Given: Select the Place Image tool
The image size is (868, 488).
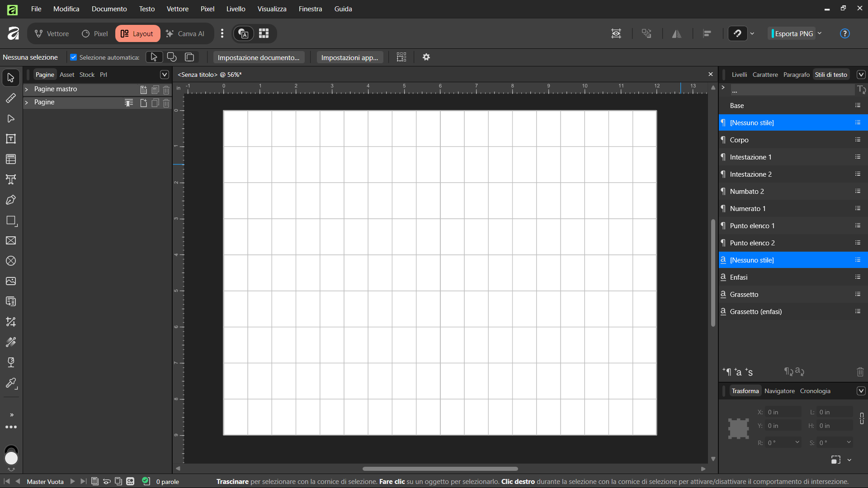Looking at the screenshot, I should [11, 281].
